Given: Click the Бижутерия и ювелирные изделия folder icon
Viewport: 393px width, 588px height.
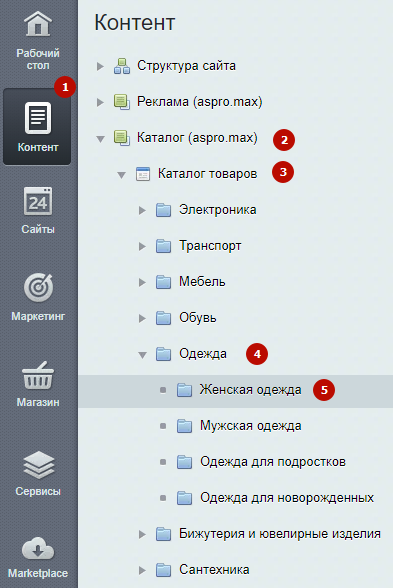Looking at the screenshot, I should point(164,534).
